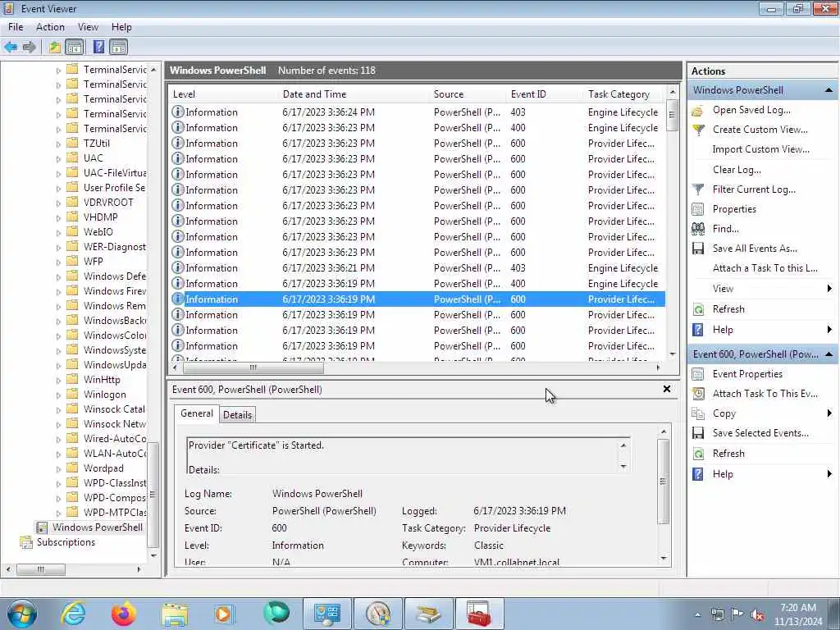Expand the View submenu arrow in Actions
The image size is (840, 630).
(x=829, y=289)
